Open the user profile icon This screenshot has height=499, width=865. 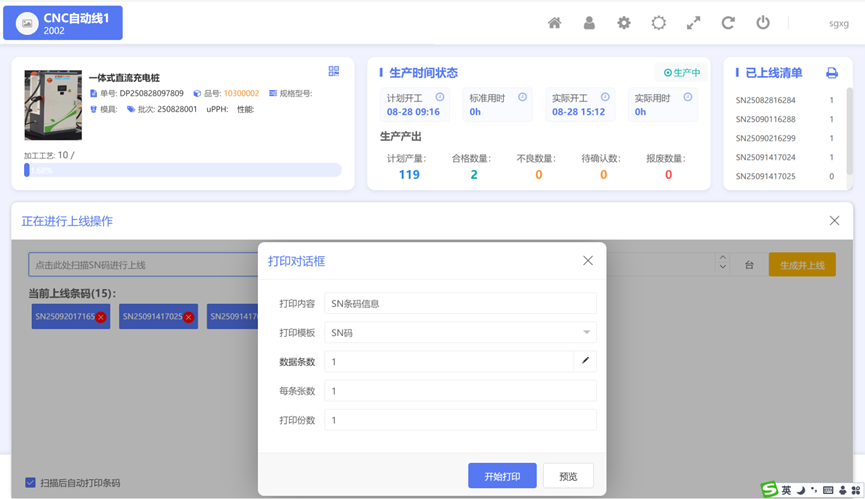(x=589, y=23)
